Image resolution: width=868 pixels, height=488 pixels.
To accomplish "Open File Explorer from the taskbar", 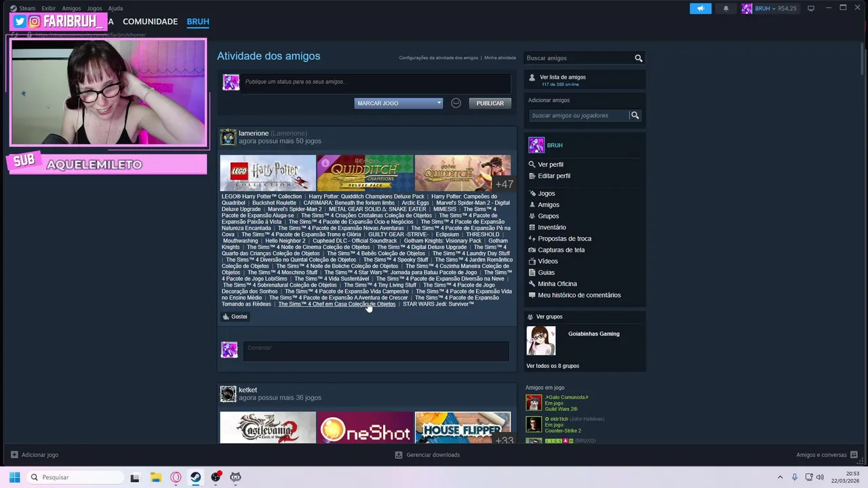I will tap(155, 477).
